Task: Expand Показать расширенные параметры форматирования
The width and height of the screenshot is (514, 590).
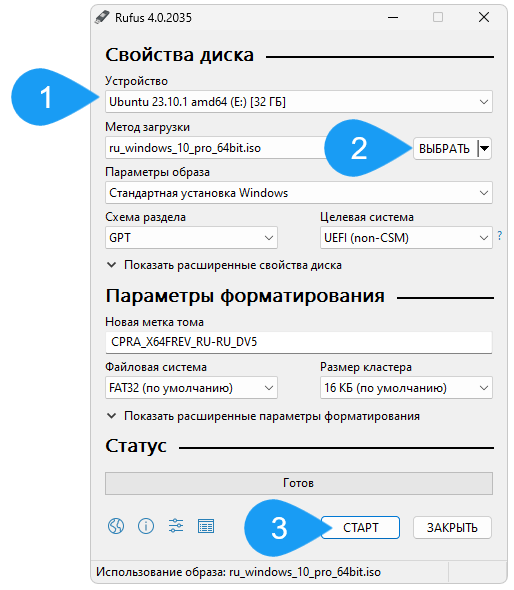Action: pyautogui.click(x=263, y=416)
